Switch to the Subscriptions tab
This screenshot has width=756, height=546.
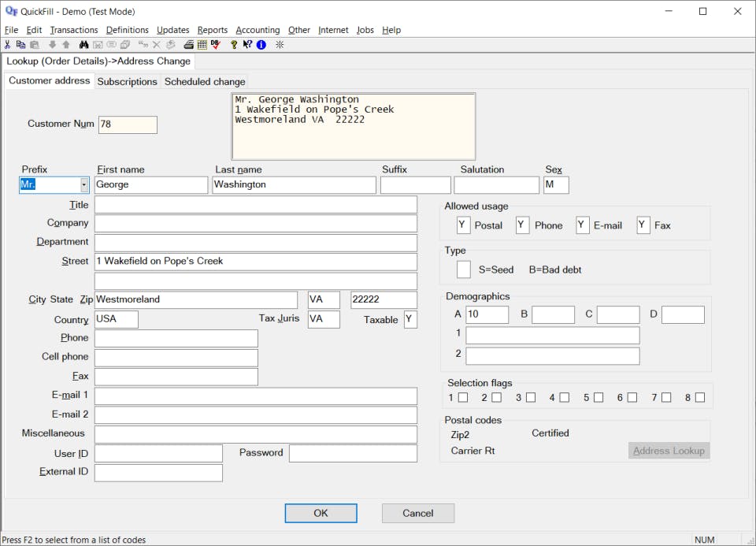[128, 81]
